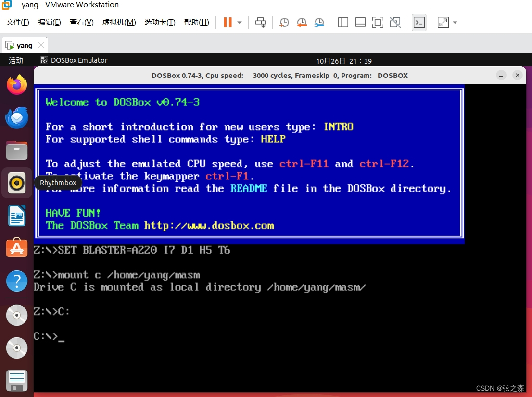Click the SET BLASTER=A220 line
This screenshot has width=532, height=397.
132,250
